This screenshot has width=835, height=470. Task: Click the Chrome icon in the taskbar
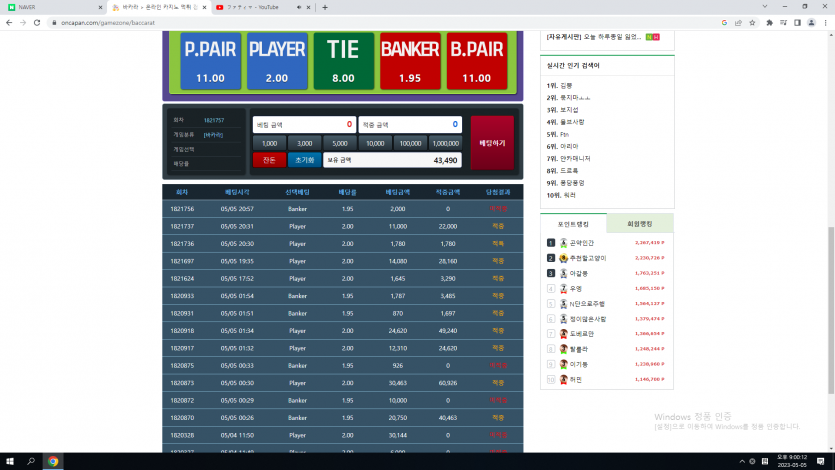coord(53,461)
